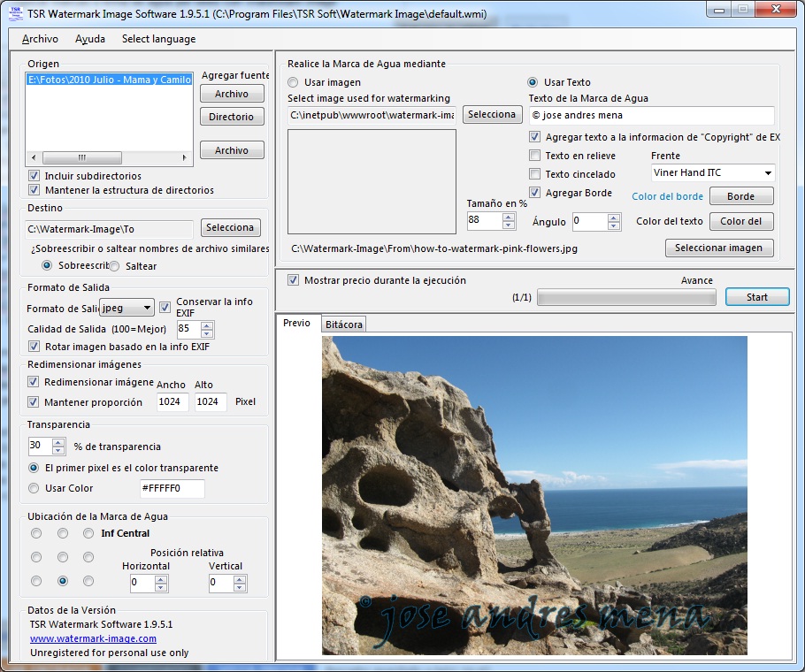Toggle Rotar imagen basado en EXIF
805x672 pixels.
pos(34,347)
